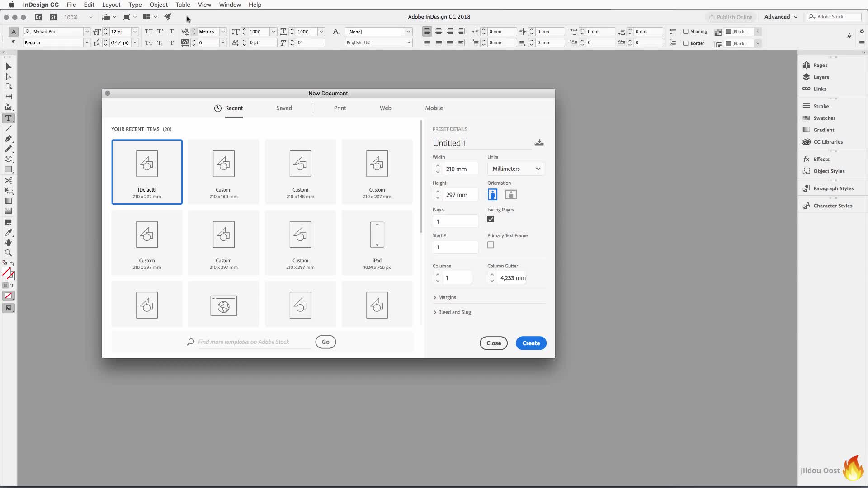Toggle all caps formatting
868x488 pixels.
coord(148,32)
